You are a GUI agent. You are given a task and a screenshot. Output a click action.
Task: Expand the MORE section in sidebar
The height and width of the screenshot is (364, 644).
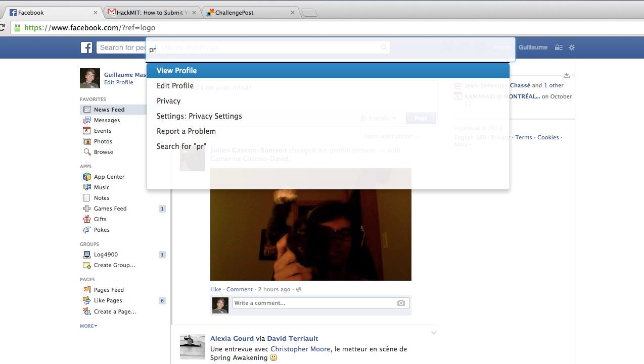[x=88, y=326]
